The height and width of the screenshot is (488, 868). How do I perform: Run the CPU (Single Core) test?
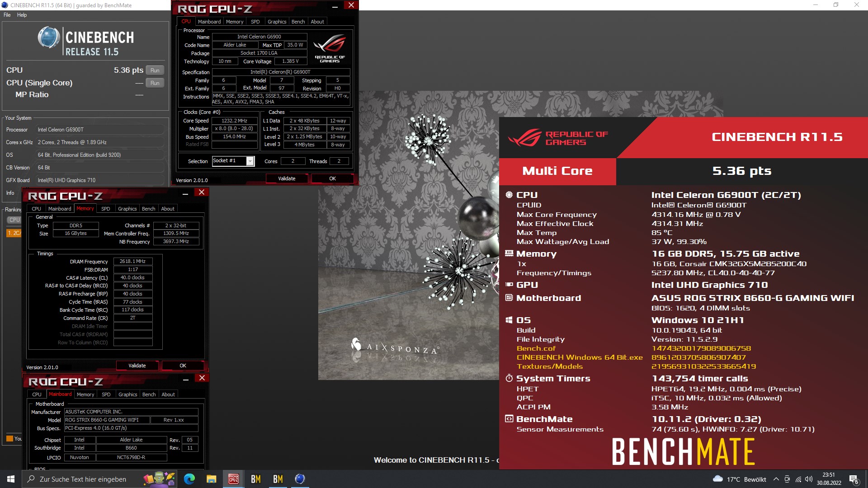[155, 83]
